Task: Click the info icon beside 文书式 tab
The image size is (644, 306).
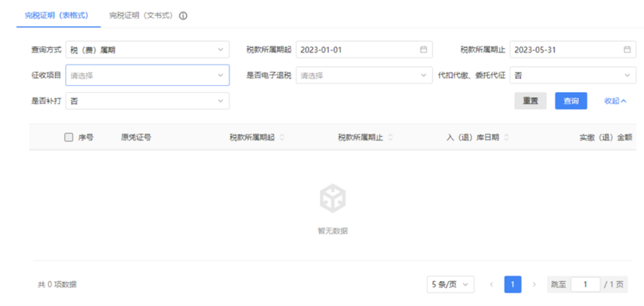Action: click(183, 16)
